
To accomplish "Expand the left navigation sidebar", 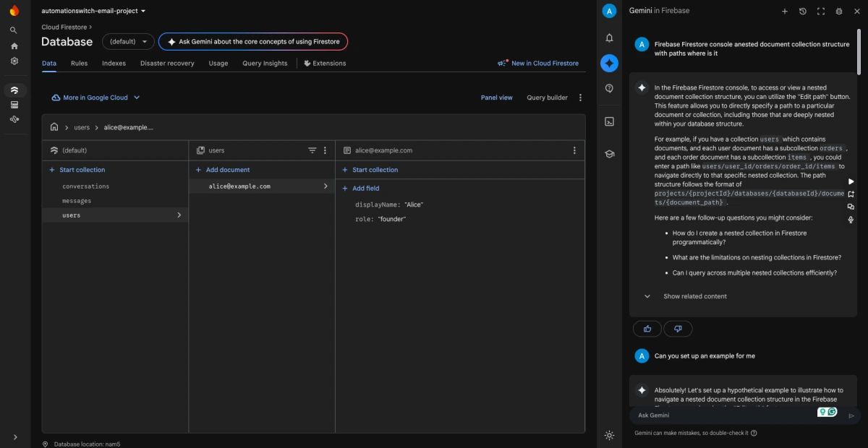I will click(x=15, y=437).
